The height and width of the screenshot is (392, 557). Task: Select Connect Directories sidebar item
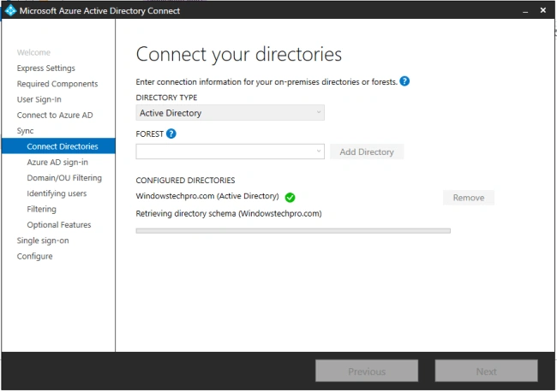coord(58,146)
